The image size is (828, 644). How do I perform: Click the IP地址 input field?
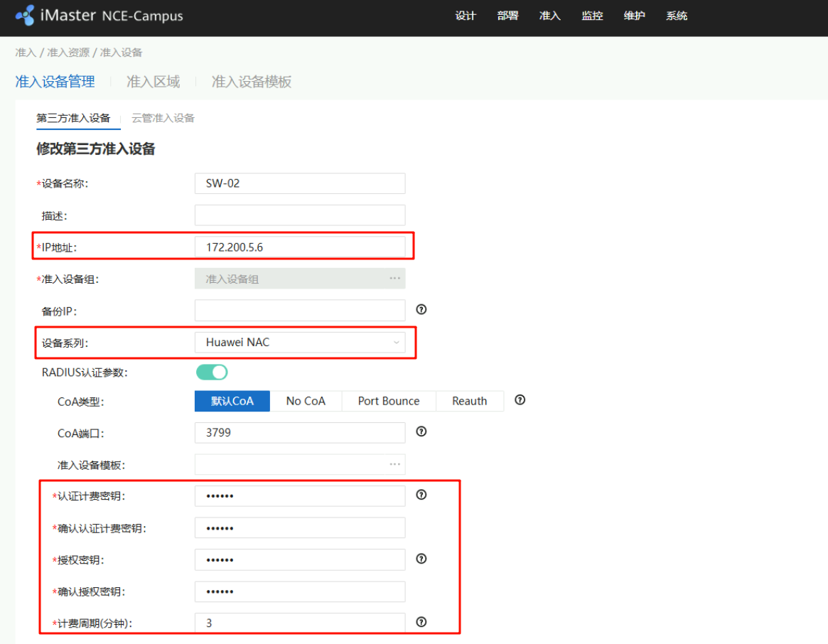click(x=300, y=247)
